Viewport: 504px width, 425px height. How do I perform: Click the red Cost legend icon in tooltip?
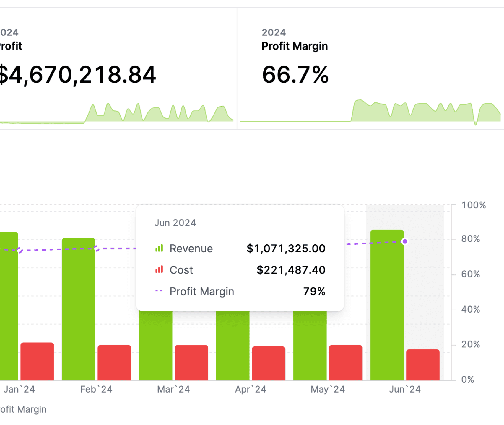pyautogui.click(x=160, y=269)
